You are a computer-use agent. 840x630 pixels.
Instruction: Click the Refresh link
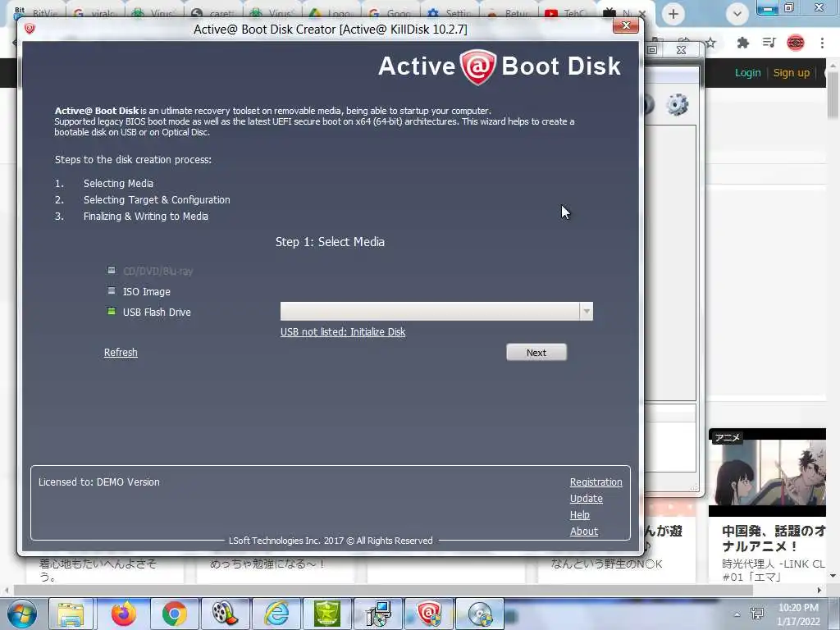(x=121, y=353)
